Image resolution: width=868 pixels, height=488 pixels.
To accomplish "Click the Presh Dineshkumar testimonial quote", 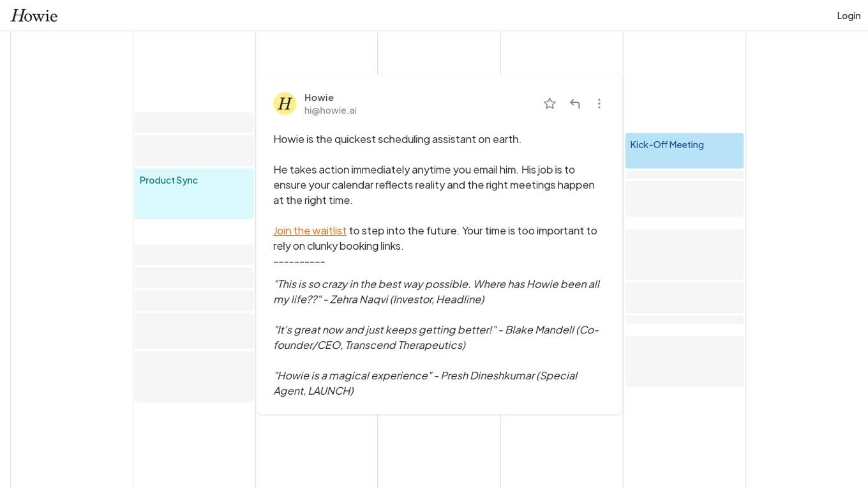I will [x=426, y=383].
